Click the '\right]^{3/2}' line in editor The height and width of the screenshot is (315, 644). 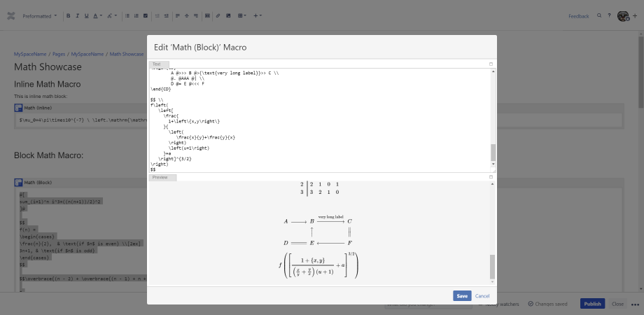pyautogui.click(x=174, y=158)
